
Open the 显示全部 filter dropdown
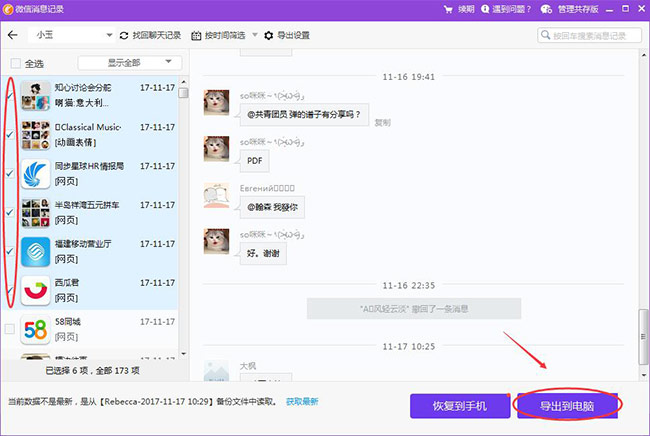130,63
